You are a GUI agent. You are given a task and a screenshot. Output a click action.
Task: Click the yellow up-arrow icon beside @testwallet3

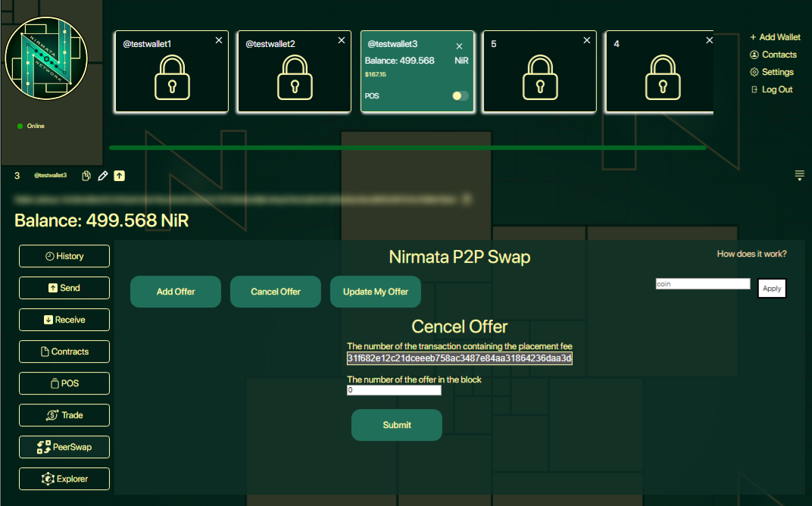(x=120, y=176)
